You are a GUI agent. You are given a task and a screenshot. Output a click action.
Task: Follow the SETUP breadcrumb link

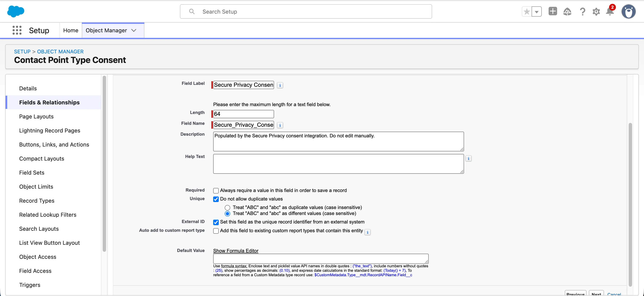pos(22,52)
